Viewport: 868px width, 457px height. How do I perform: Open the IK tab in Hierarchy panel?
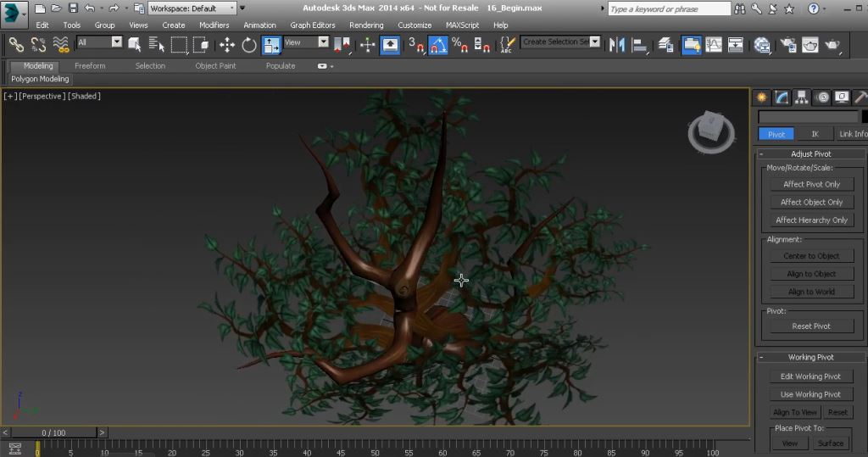click(815, 134)
